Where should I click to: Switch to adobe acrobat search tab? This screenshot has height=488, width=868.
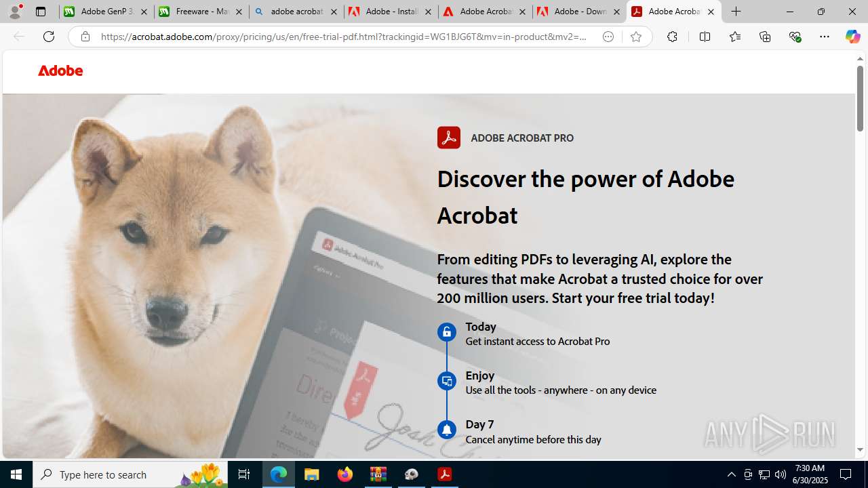tap(296, 12)
